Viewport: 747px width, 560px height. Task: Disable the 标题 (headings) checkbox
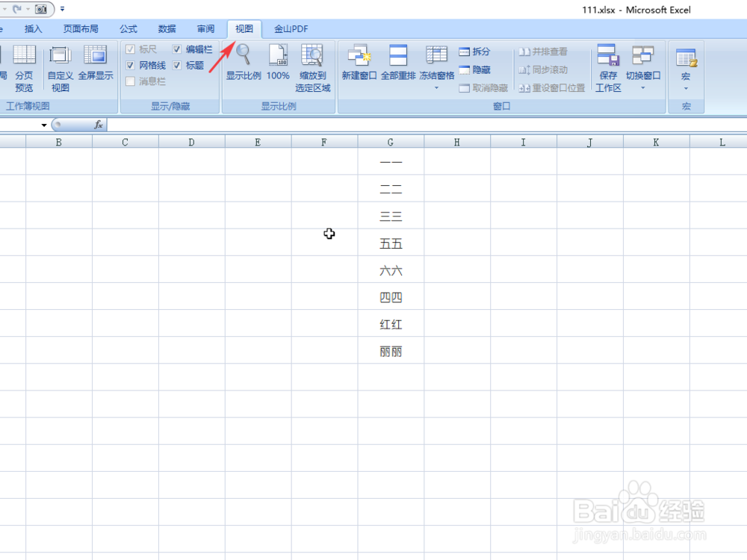(x=177, y=65)
